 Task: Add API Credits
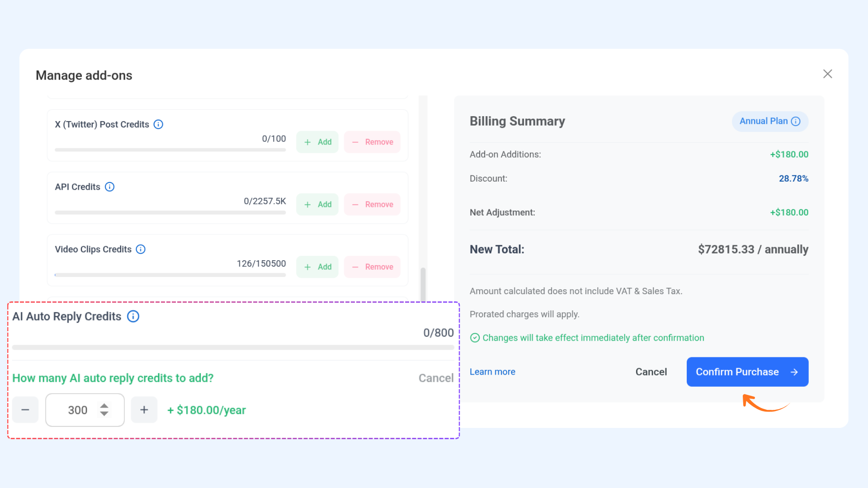click(x=317, y=204)
